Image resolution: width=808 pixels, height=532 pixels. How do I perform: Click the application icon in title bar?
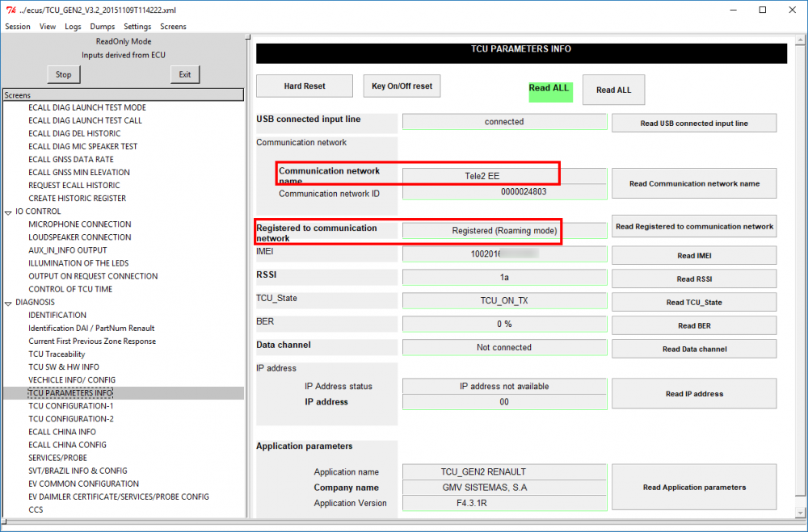(11, 10)
